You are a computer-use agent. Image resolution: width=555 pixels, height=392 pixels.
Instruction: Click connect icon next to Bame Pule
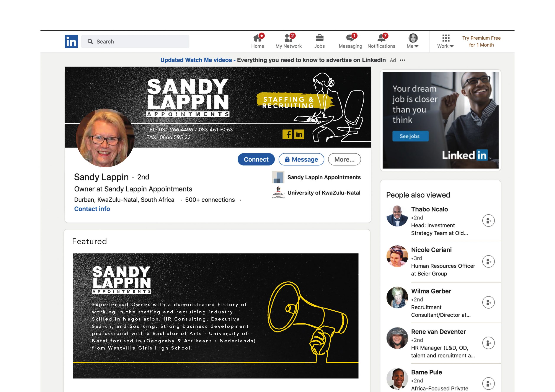[x=488, y=384]
